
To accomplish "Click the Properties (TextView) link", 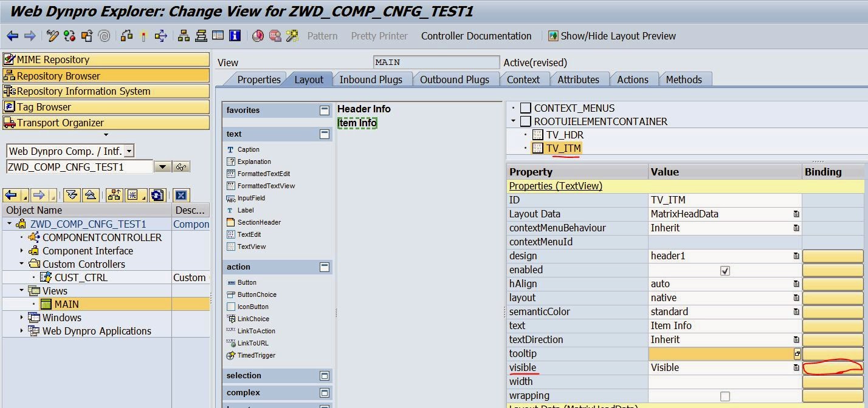I will (556, 186).
